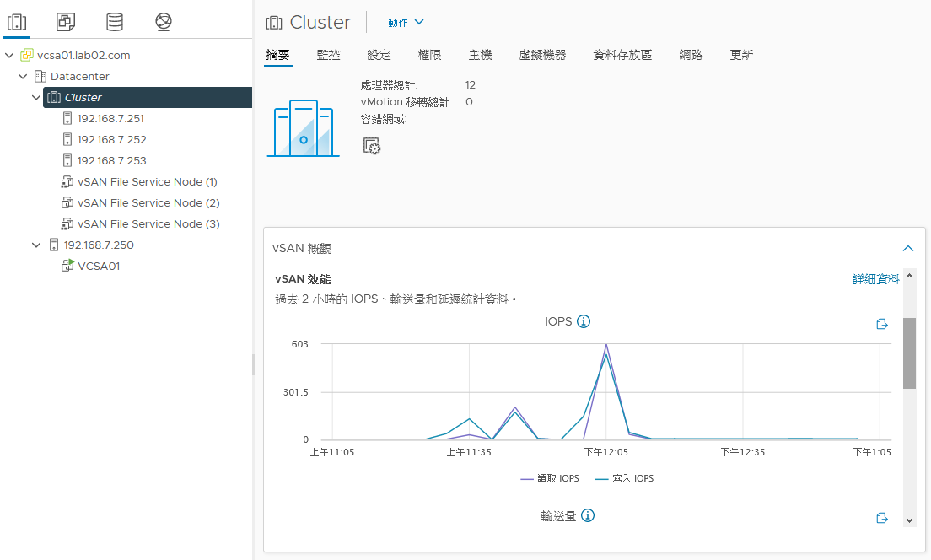Select host 192.168.7.251

coord(110,118)
